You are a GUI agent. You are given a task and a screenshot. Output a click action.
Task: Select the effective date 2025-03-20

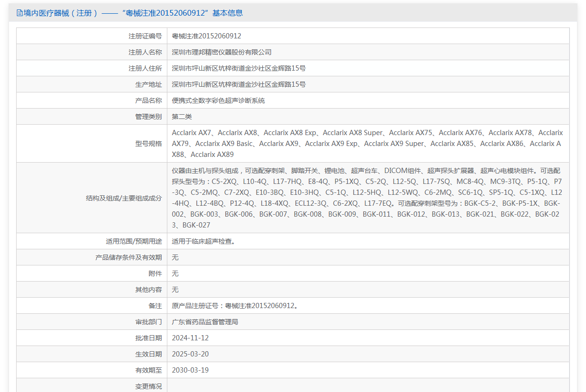click(x=190, y=354)
